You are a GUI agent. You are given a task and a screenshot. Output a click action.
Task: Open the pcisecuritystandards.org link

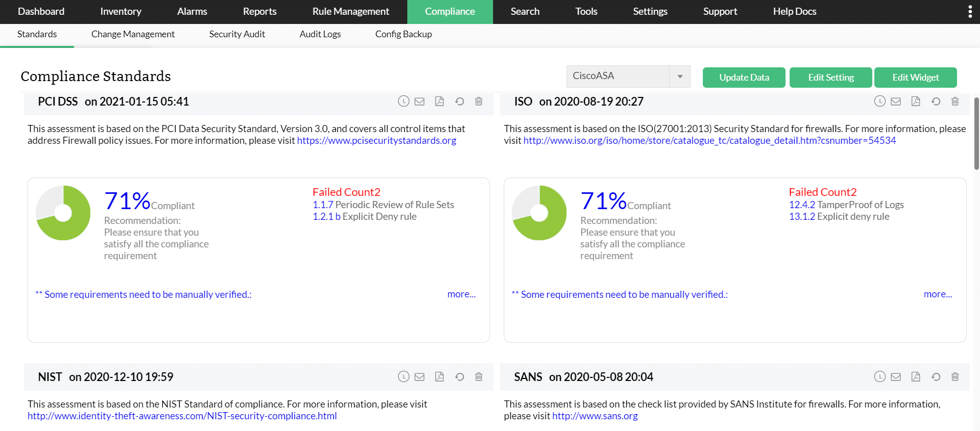377,140
